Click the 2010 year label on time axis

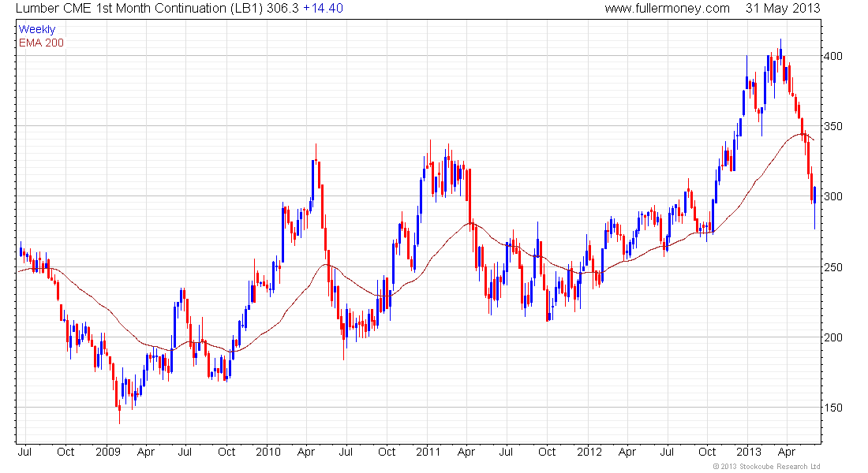click(268, 452)
